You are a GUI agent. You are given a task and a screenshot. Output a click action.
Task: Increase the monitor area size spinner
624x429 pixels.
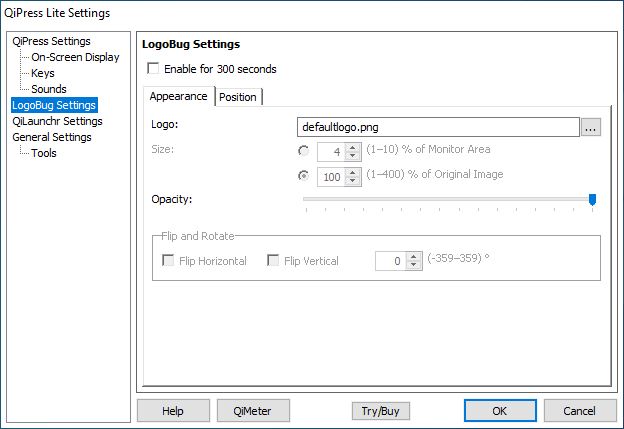click(x=352, y=148)
